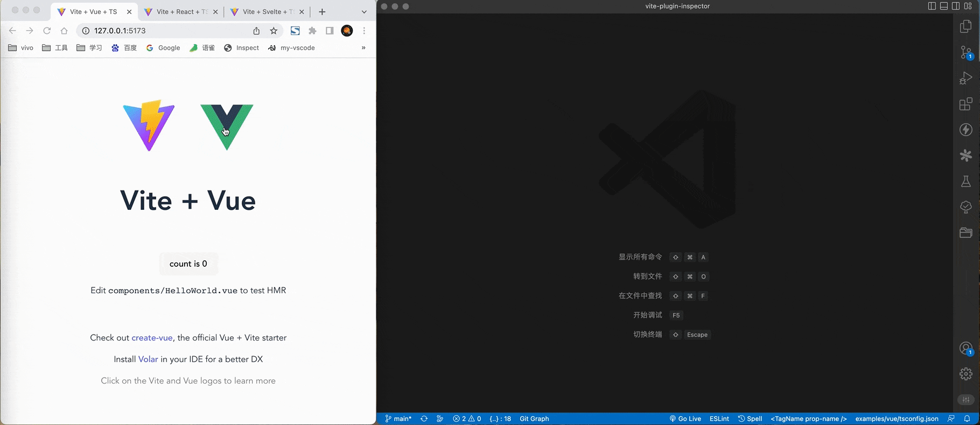Click the Spell status bar item
This screenshot has width=980, height=425.
[750, 419]
